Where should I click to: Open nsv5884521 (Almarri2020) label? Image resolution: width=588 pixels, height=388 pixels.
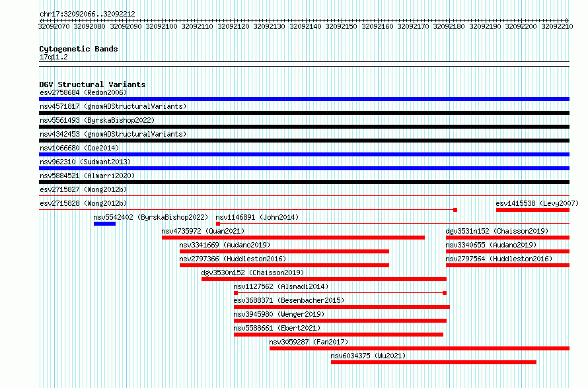pos(87,176)
